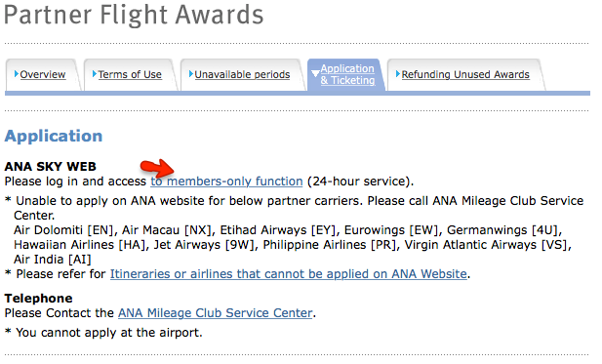Screen dimensions: 602x364
Task: Click the ANA SKY WEB subheading
Action: click(51, 166)
